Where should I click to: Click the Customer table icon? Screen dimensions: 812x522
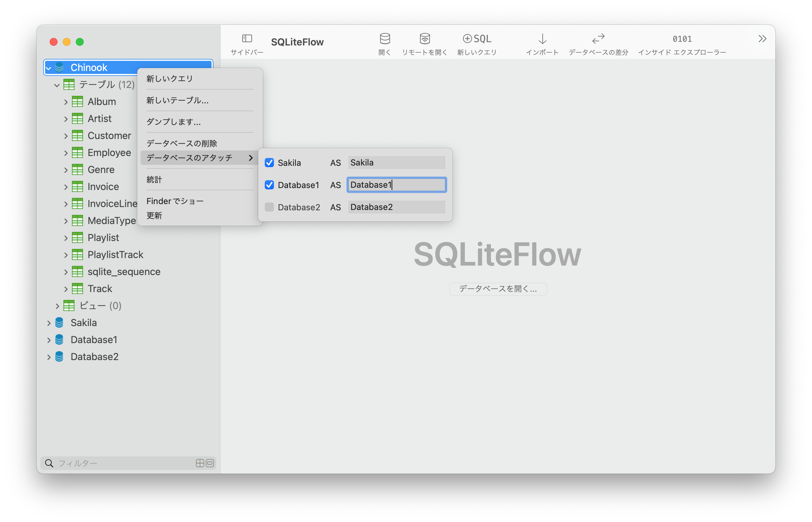coord(77,135)
